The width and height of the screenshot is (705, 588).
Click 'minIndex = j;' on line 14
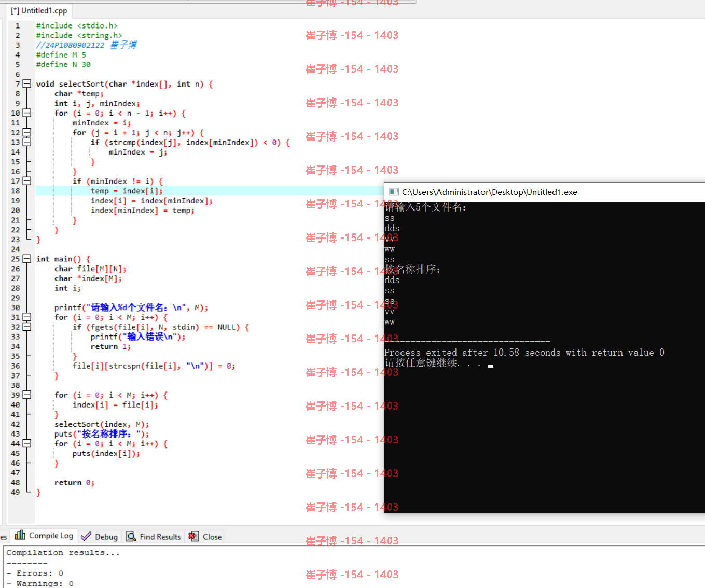[138, 152]
